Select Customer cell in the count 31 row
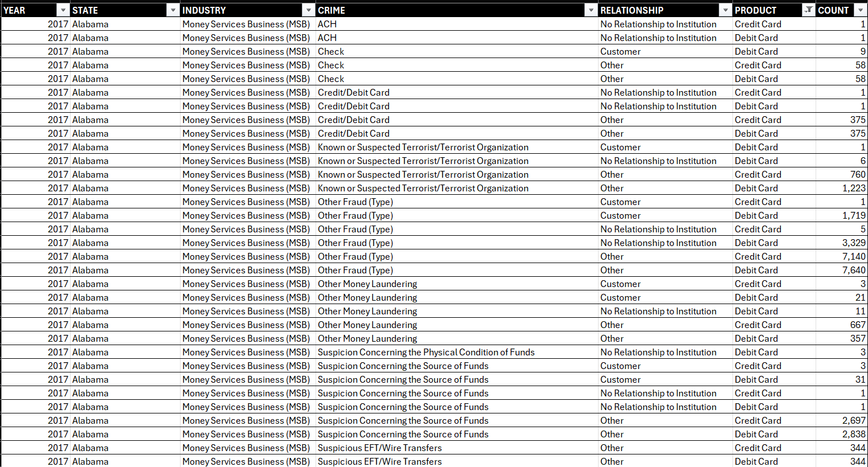 (665, 379)
